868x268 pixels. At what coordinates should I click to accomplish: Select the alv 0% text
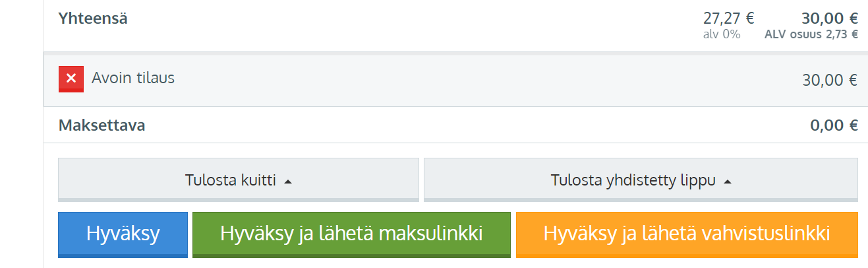coord(722,34)
